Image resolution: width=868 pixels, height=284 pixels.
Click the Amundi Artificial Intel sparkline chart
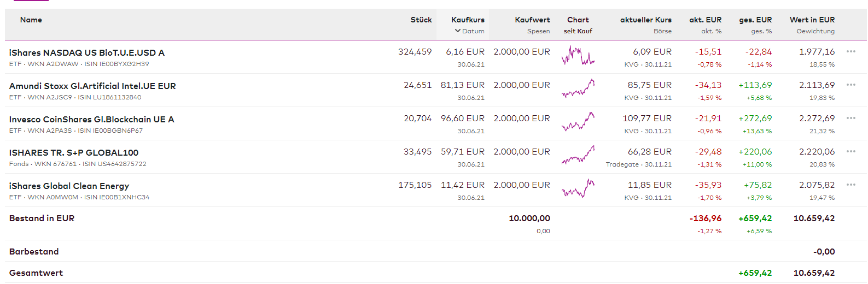pos(578,90)
